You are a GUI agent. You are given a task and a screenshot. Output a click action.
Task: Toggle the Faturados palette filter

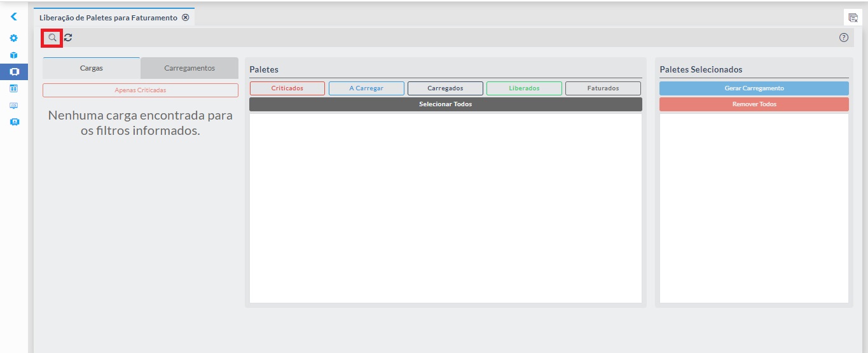tap(603, 88)
